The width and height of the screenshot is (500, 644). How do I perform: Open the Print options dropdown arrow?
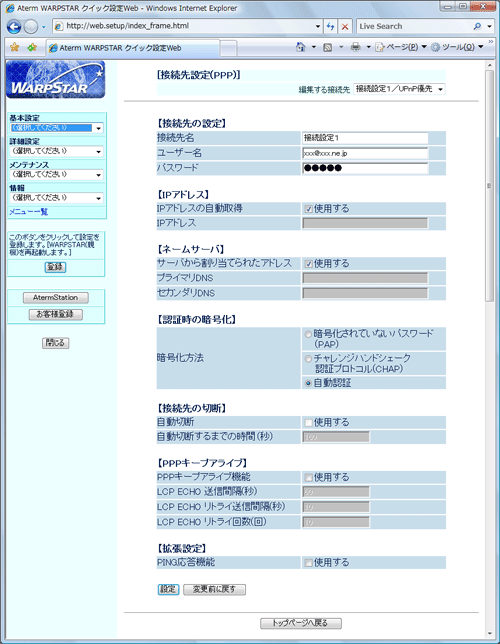point(368,47)
